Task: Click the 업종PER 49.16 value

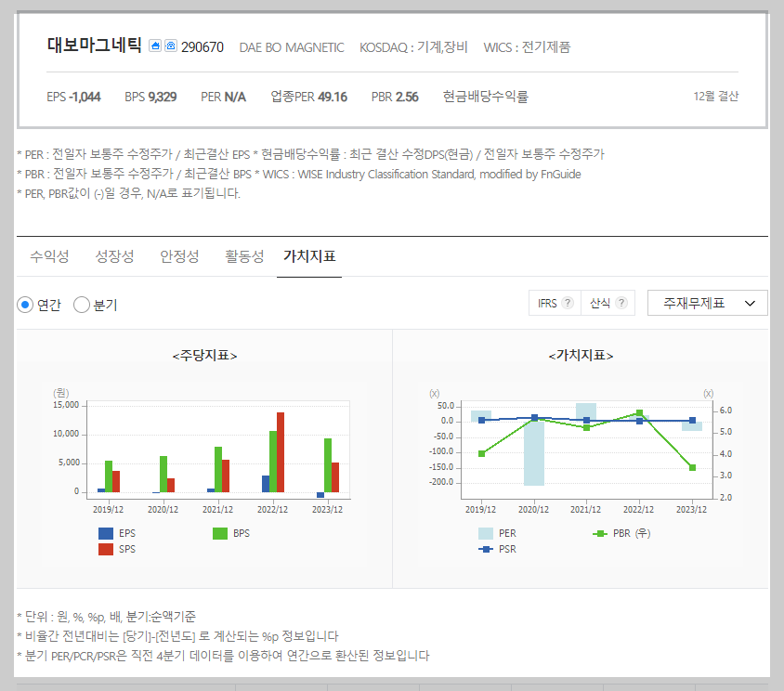Action: click(x=309, y=97)
